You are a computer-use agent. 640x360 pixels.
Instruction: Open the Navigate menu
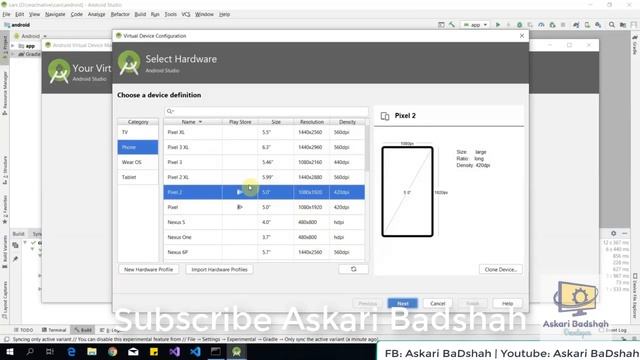pos(55,14)
